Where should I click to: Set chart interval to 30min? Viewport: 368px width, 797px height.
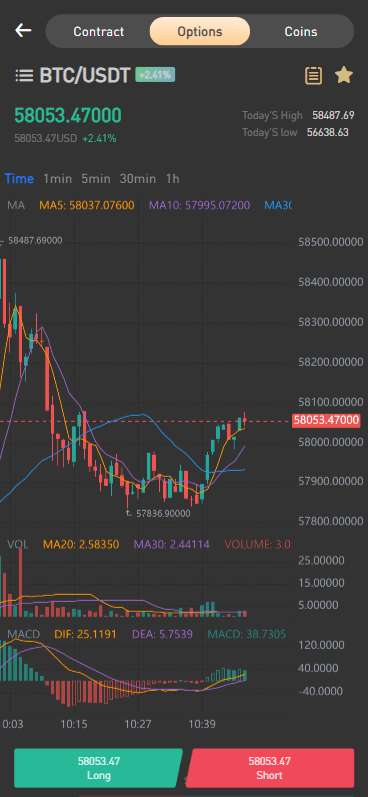click(138, 179)
